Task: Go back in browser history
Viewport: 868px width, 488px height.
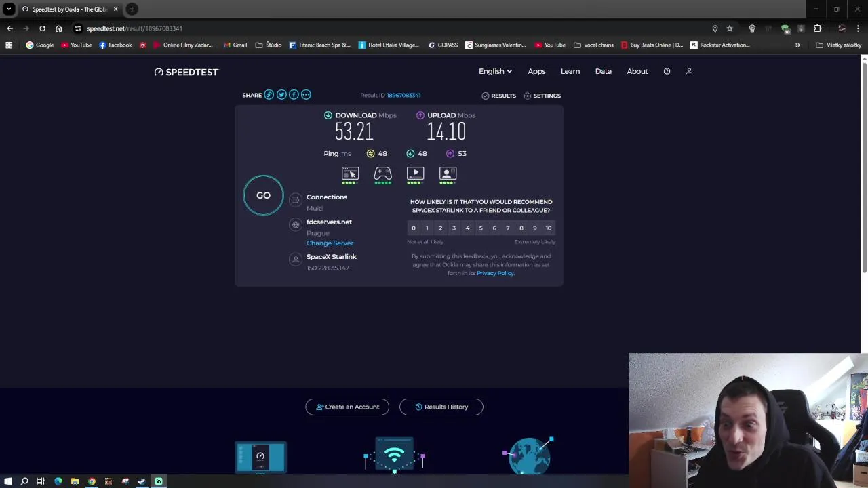Action: pyautogui.click(x=9, y=28)
